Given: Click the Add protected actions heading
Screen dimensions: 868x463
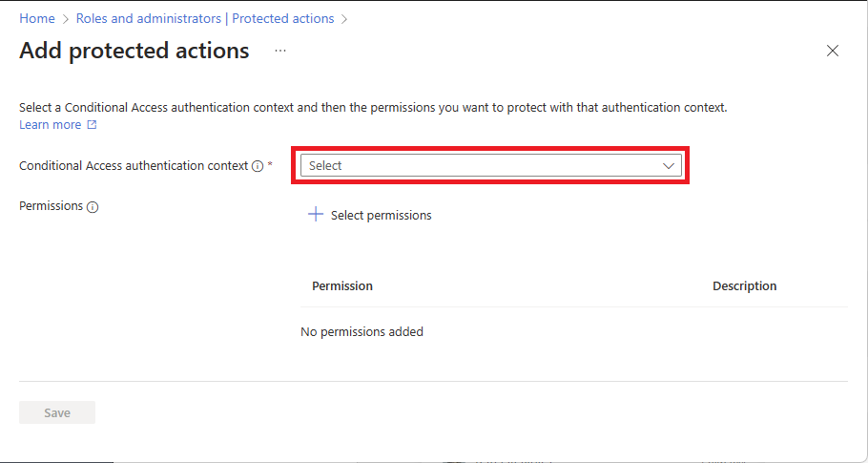Looking at the screenshot, I should click(x=134, y=51).
